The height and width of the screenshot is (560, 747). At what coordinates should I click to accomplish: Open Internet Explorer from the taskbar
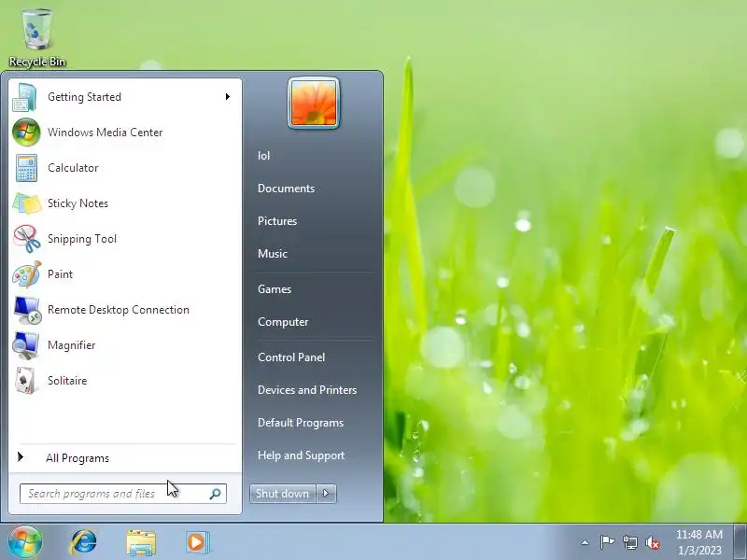(x=84, y=542)
